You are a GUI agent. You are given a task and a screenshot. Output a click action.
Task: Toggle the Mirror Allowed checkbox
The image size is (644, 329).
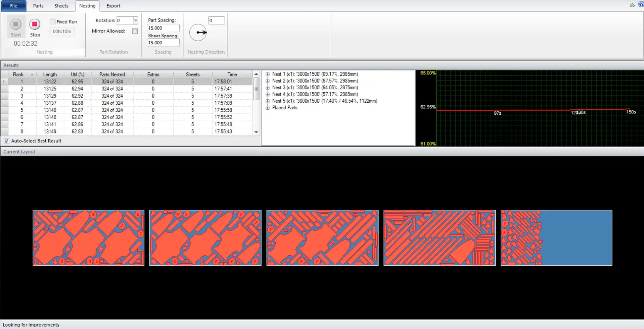tap(135, 31)
